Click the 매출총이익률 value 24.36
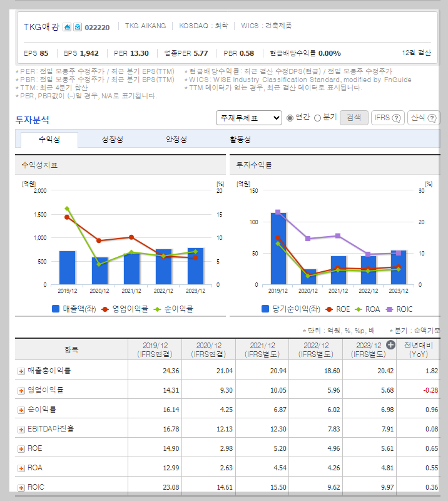Viewport: 448px width, 501px height. [x=171, y=371]
